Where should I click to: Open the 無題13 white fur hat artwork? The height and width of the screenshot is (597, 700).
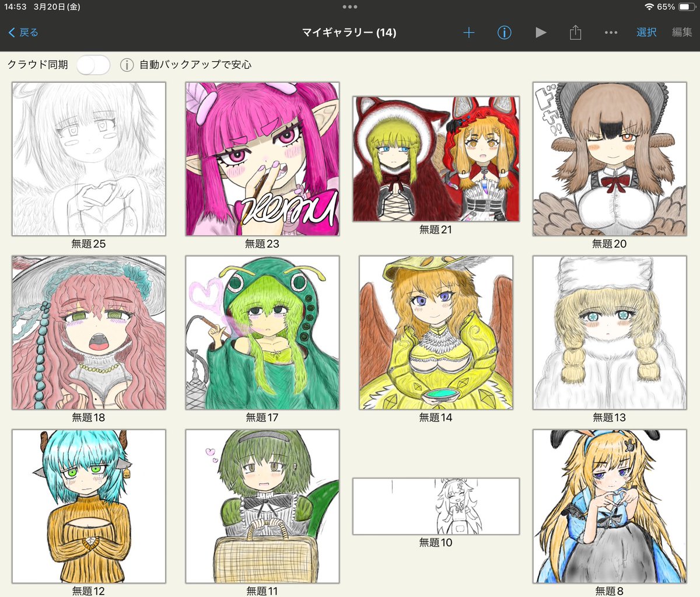coord(610,333)
